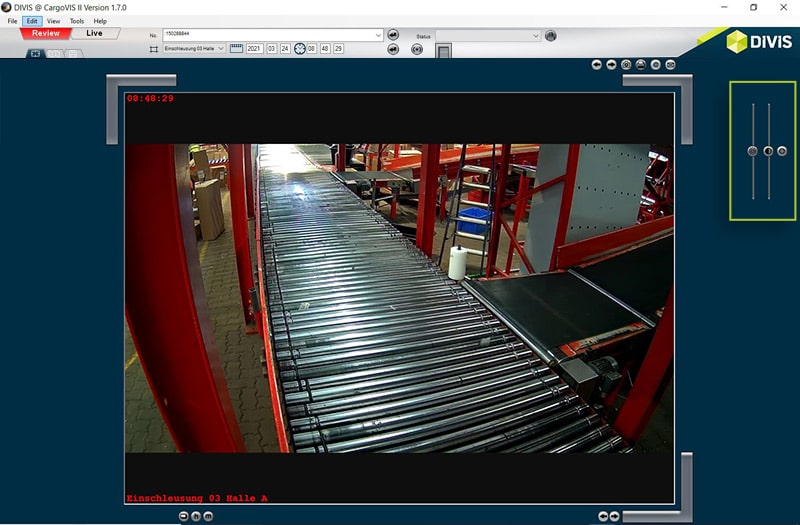Screen dimensions: 800x525
Task: Adjust the brightness slider handle
Action: tap(753, 151)
